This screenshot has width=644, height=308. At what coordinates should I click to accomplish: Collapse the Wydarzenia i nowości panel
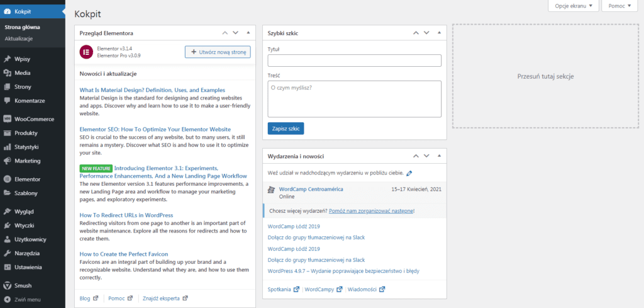(439, 156)
